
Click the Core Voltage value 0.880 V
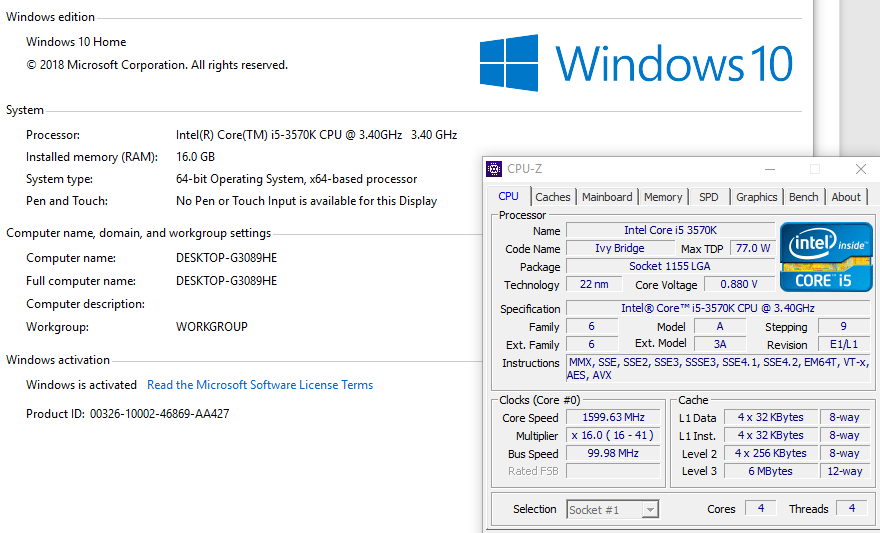[x=739, y=284]
